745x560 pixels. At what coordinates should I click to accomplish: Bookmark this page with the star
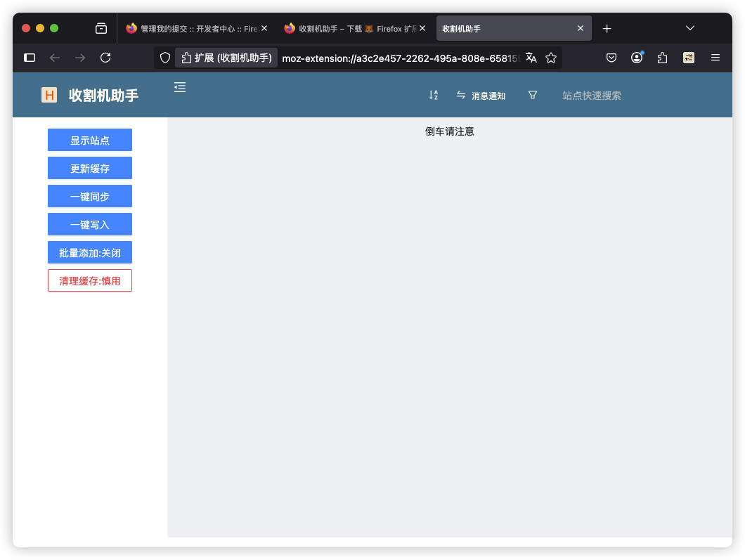point(551,58)
